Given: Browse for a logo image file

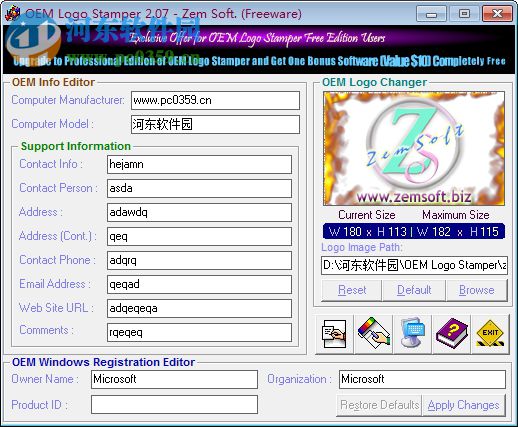Looking at the screenshot, I should point(477,290).
